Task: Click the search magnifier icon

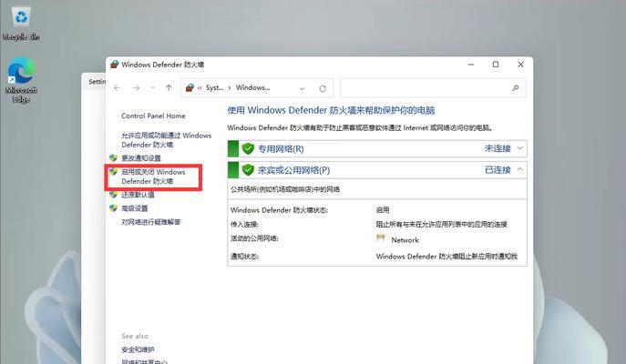Action: point(516,88)
